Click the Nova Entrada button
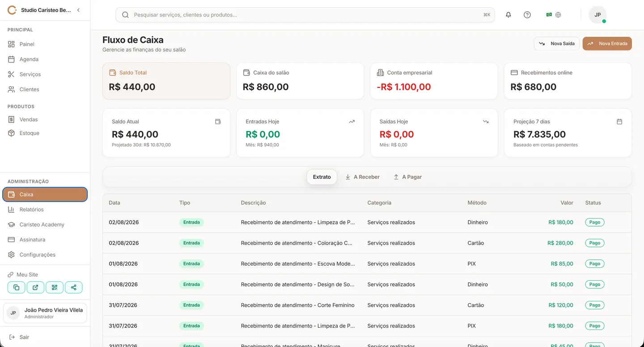 click(x=607, y=43)
